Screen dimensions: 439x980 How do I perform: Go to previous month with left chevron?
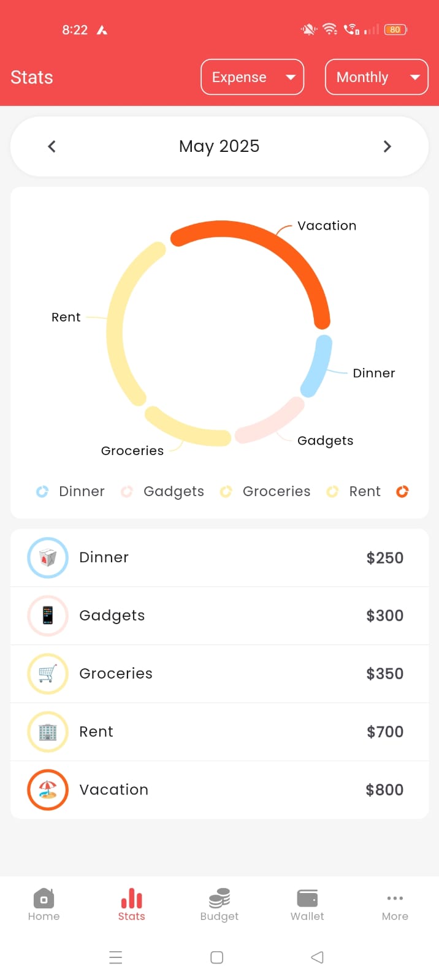coord(52,146)
